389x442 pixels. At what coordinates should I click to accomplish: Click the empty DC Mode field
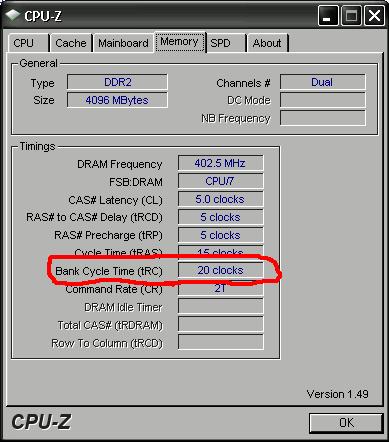point(322,100)
